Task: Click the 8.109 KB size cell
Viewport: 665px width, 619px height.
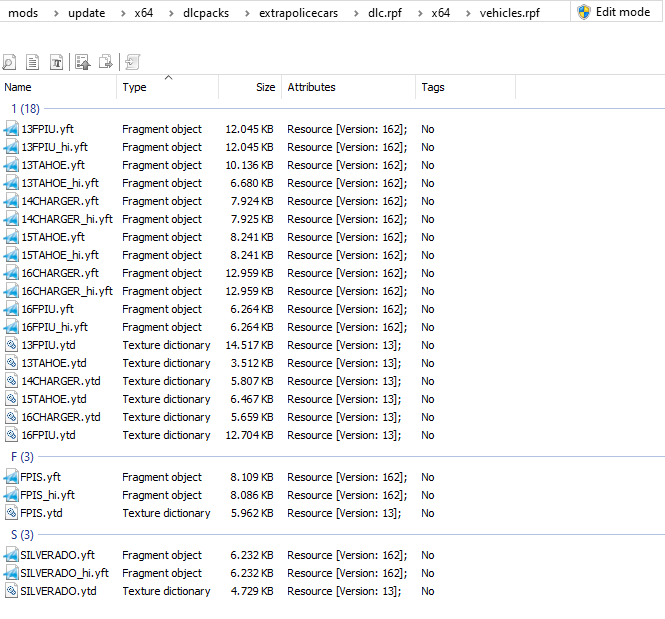Action: tap(252, 477)
